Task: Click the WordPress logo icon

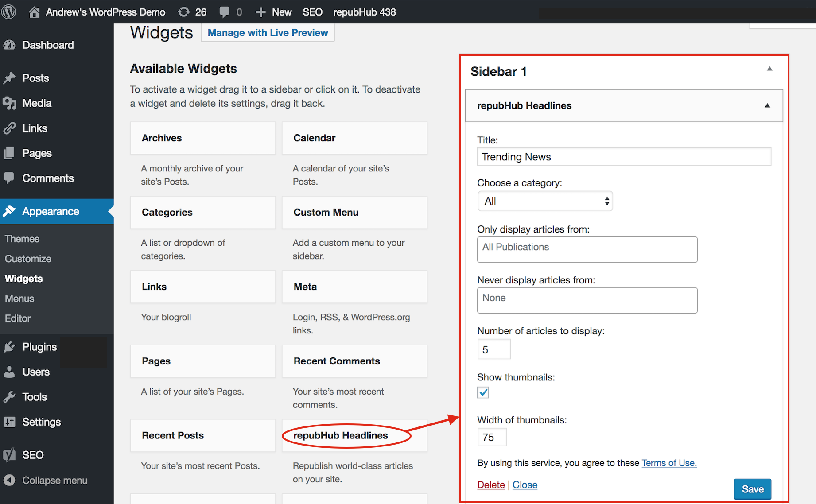Action: point(9,12)
